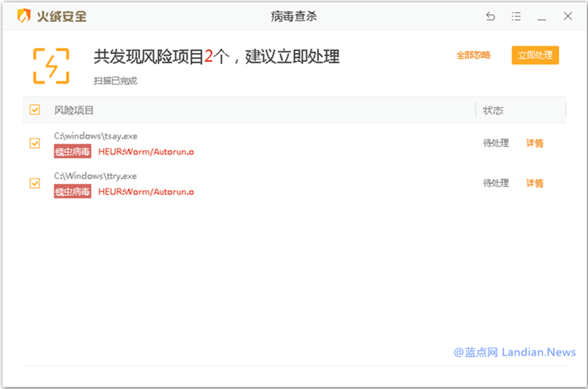Viewport: 588px width, 389px height.
Task: Uncheck the ttry.exe risk item checkbox
Action: (x=34, y=183)
